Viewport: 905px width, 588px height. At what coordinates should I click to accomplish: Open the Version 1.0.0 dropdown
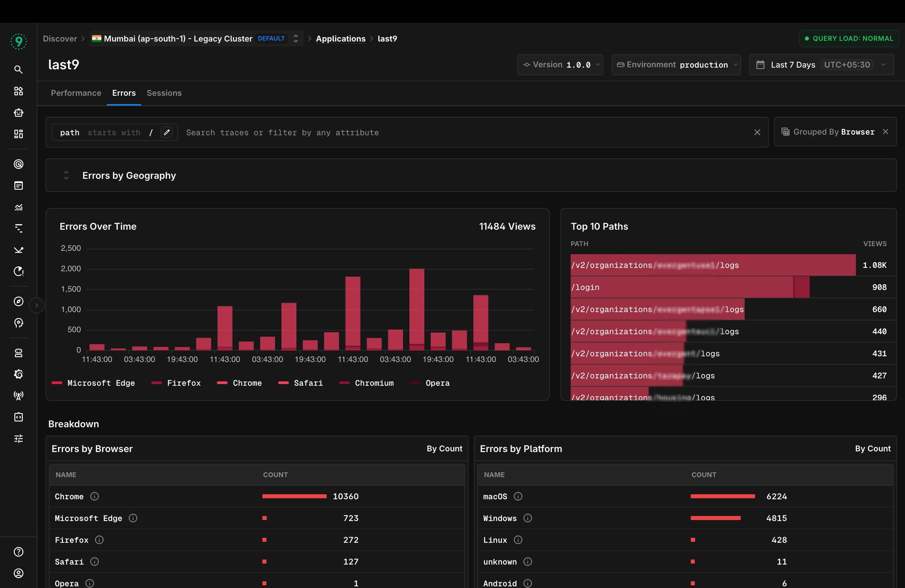point(560,65)
